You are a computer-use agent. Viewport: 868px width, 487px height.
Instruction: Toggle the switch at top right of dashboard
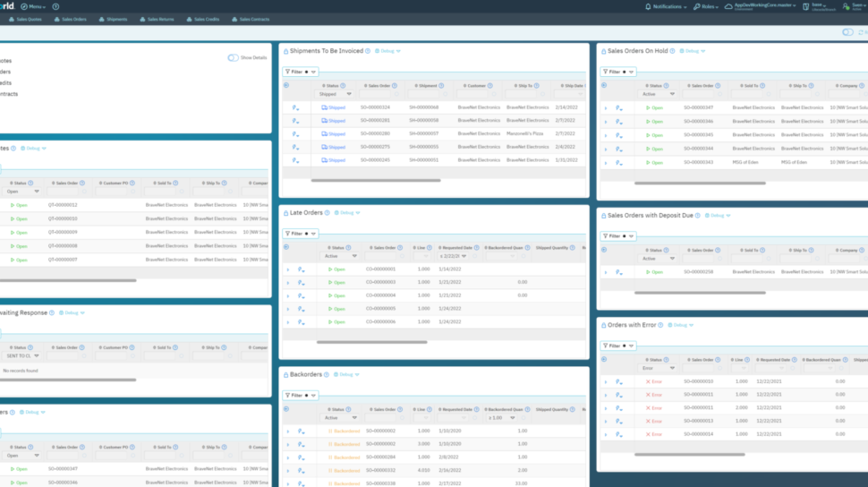(847, 32)
